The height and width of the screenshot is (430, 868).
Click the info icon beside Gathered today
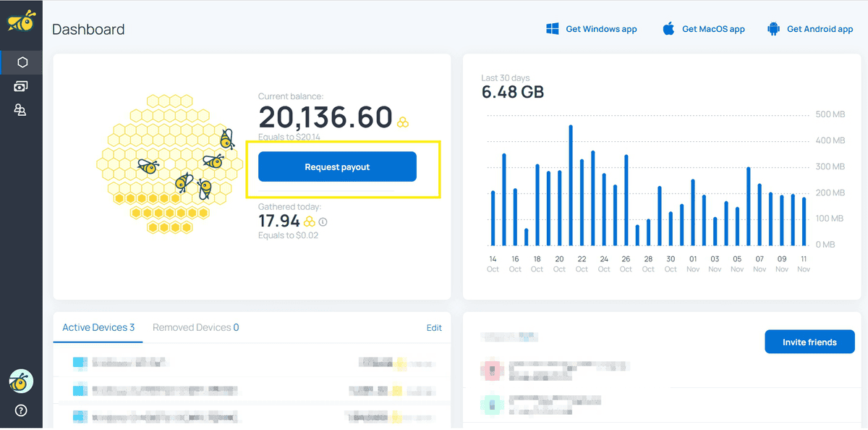click(x=323, y=222)
